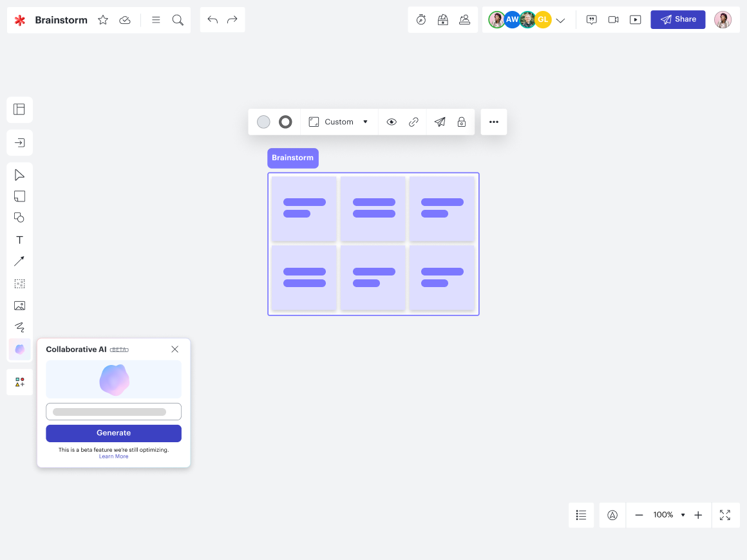Viewport: 747px width, 560px height.
Task: Start a video call
Action: 613,20
